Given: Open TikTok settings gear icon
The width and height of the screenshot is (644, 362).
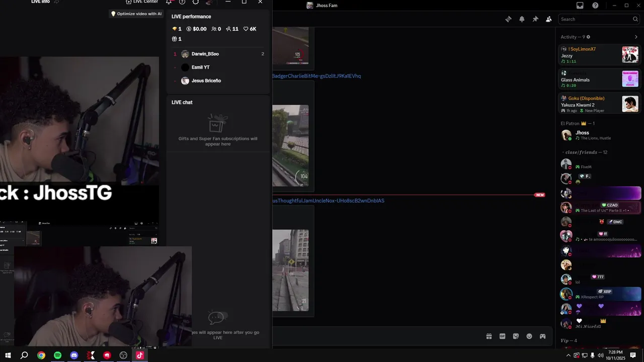Looking at the screenshot, I should coord(196,2).
